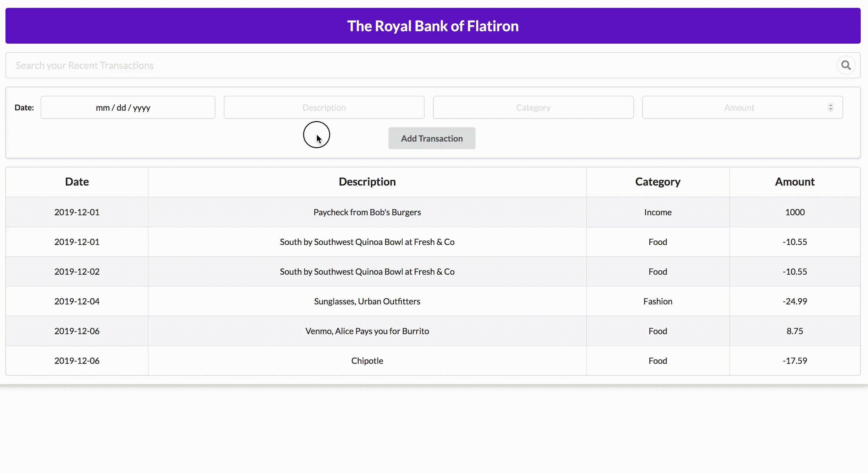868x473 pixels.
Task: Select the Category column header
Action: tap(658, 182)
